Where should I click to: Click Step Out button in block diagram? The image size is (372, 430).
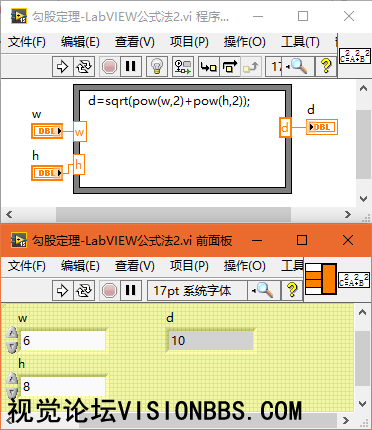pos(250,67)
